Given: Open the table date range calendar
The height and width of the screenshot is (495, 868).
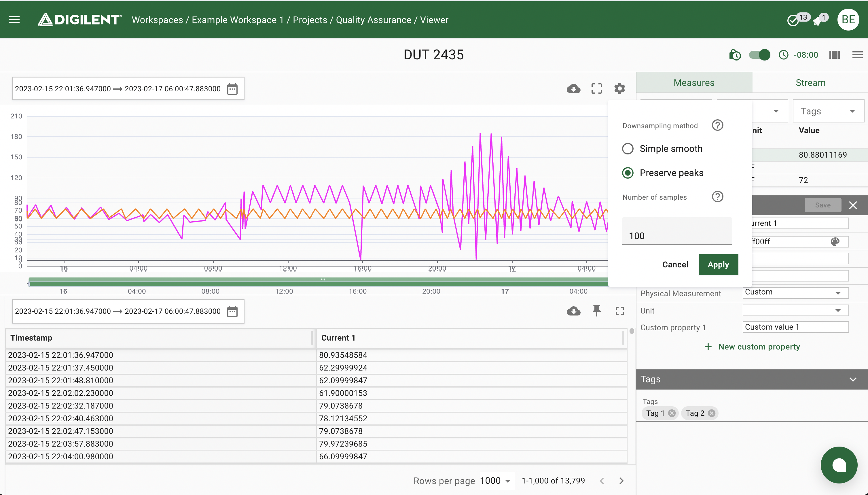Looking at the screenshot, I should (232, 311).
